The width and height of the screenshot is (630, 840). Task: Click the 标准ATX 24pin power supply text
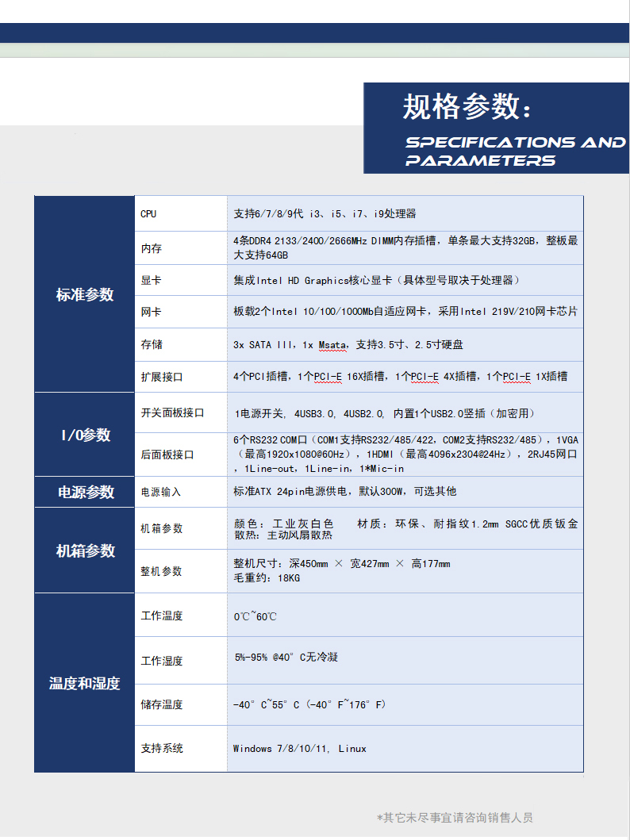pos(344,492)
